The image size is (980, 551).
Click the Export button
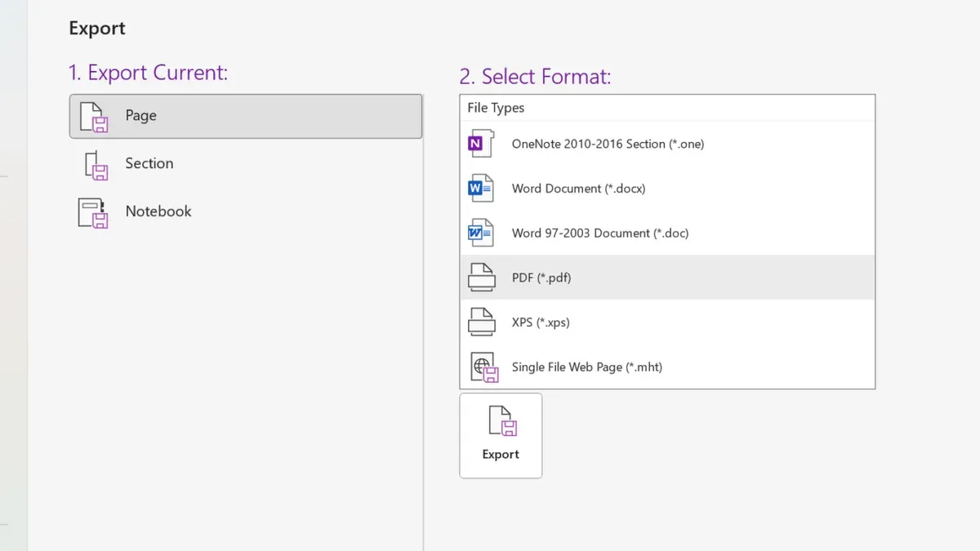tap(501, 436)
